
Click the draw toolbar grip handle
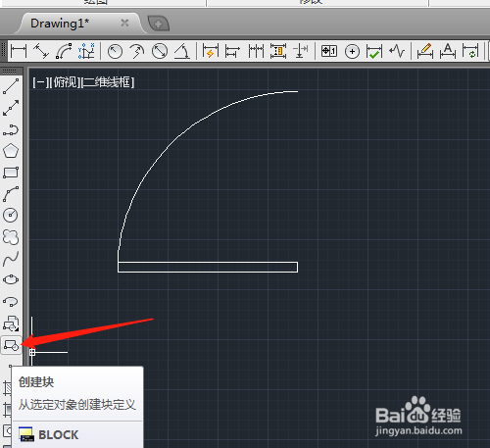(x=10, y=71)
